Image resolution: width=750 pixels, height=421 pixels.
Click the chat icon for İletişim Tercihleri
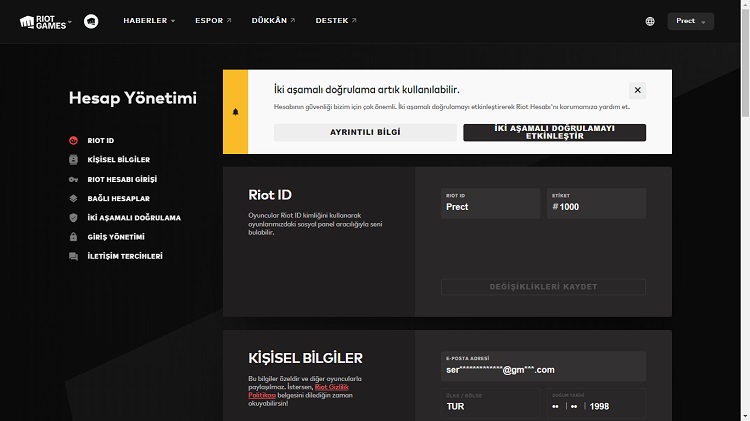coord(73,256)
